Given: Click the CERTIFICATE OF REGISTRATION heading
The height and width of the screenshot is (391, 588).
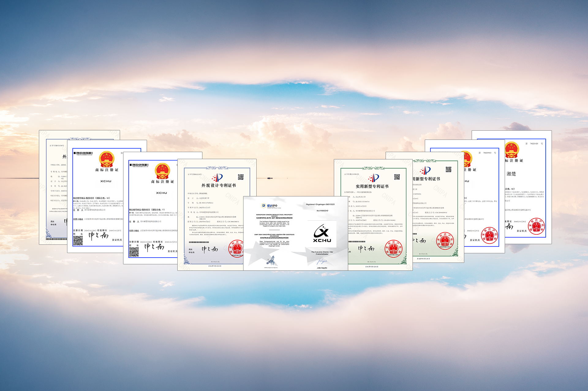Looking at the screenshot, I should pyautogui.click(x=274, y=218).
